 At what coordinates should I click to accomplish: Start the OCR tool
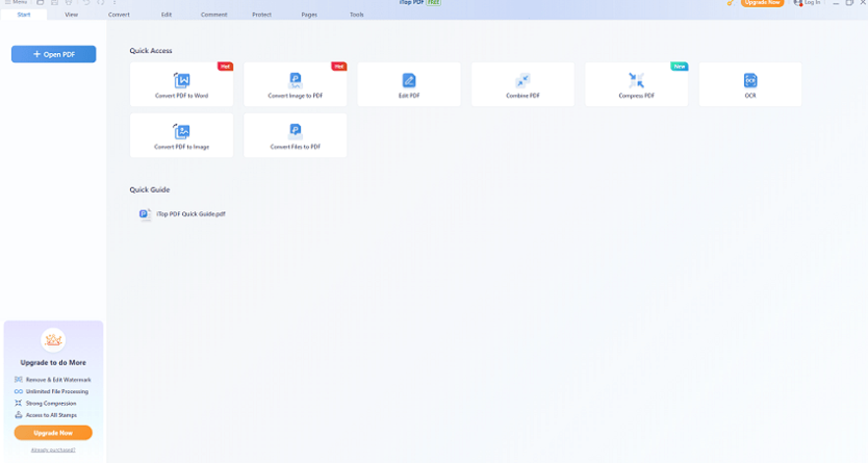(x=750, y=84)
